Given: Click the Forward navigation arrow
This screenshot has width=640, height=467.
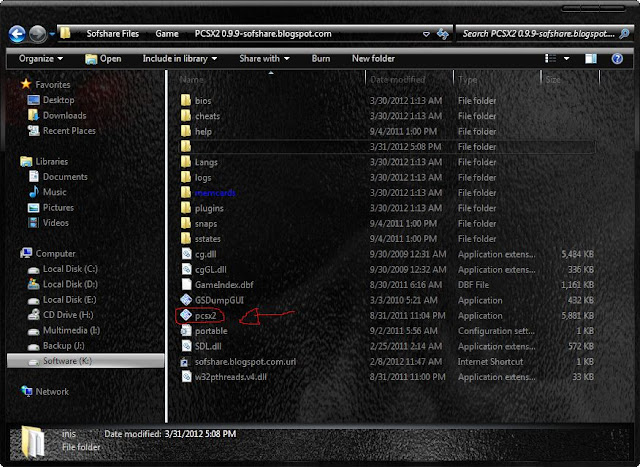Looking at the screenshot, I should point(38,34).
